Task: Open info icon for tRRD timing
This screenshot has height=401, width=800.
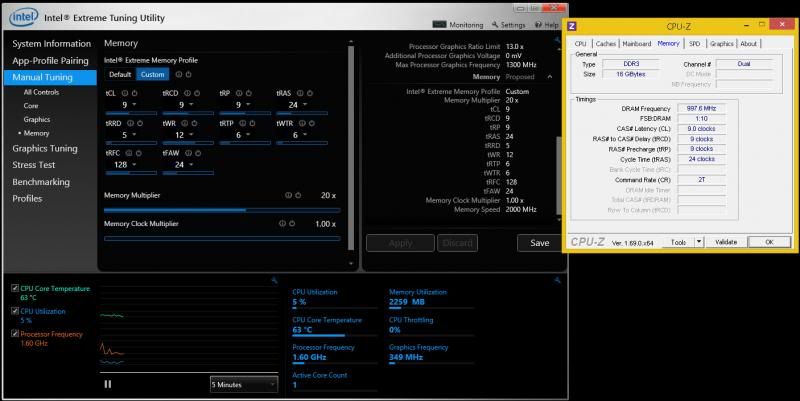Action: tap(130, 123)
